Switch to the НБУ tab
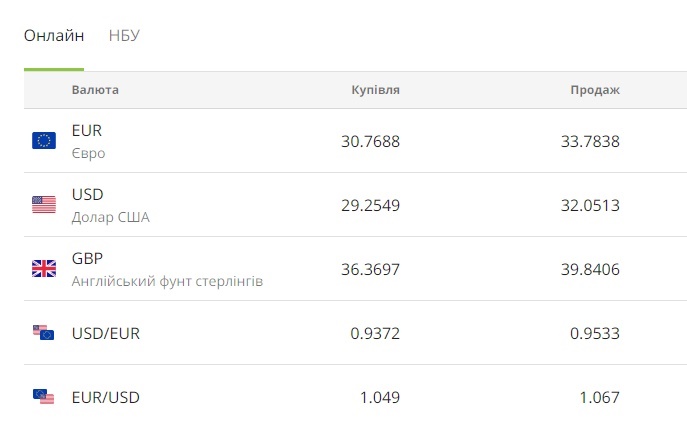This screenshot has width=687, height=421. (124, 36)
